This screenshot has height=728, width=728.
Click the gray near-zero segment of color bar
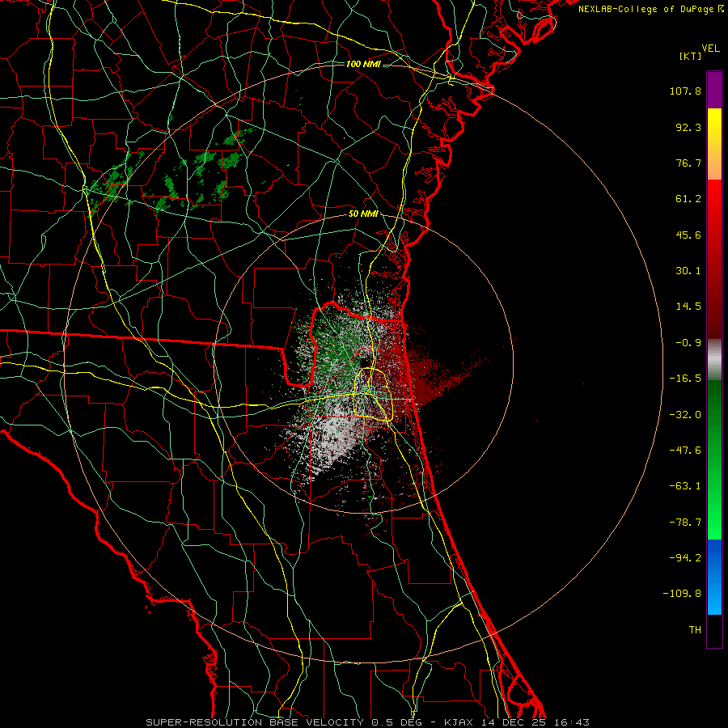(x=714, y=360)
